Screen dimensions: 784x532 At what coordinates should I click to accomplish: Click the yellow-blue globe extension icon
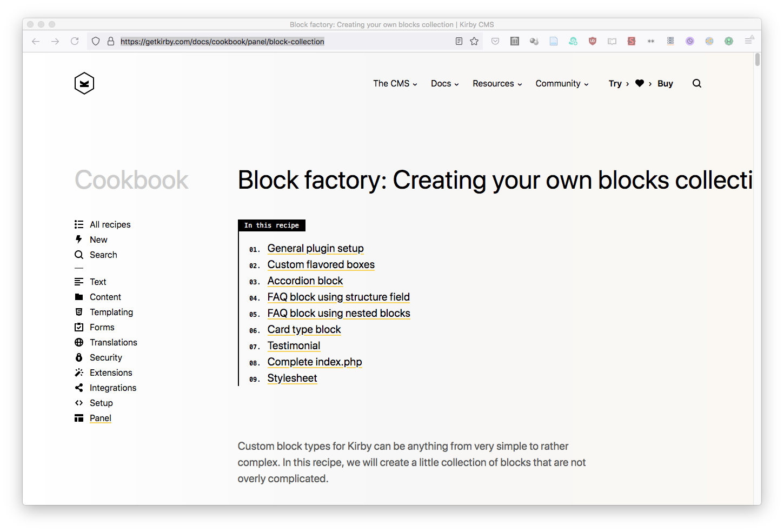(709, 41)
